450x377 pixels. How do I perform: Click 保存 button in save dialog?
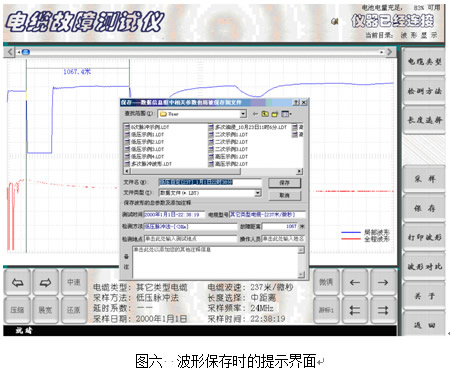[284, 183]
